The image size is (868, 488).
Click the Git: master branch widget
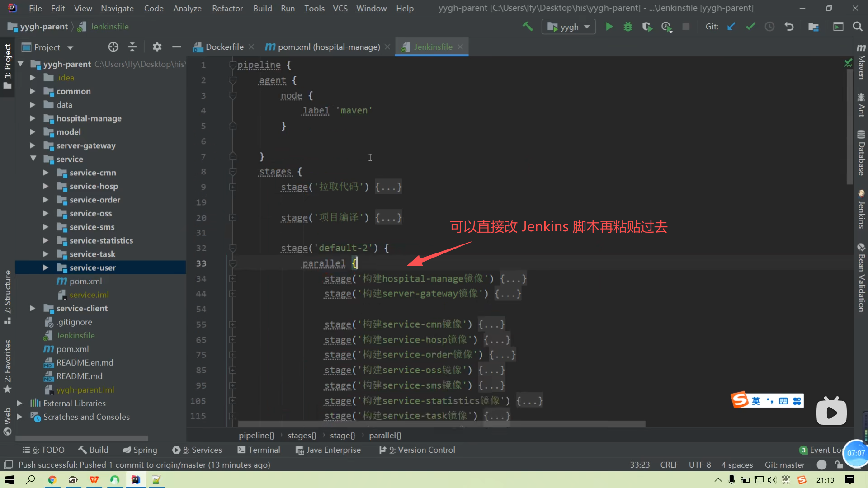tap(784, 465)
